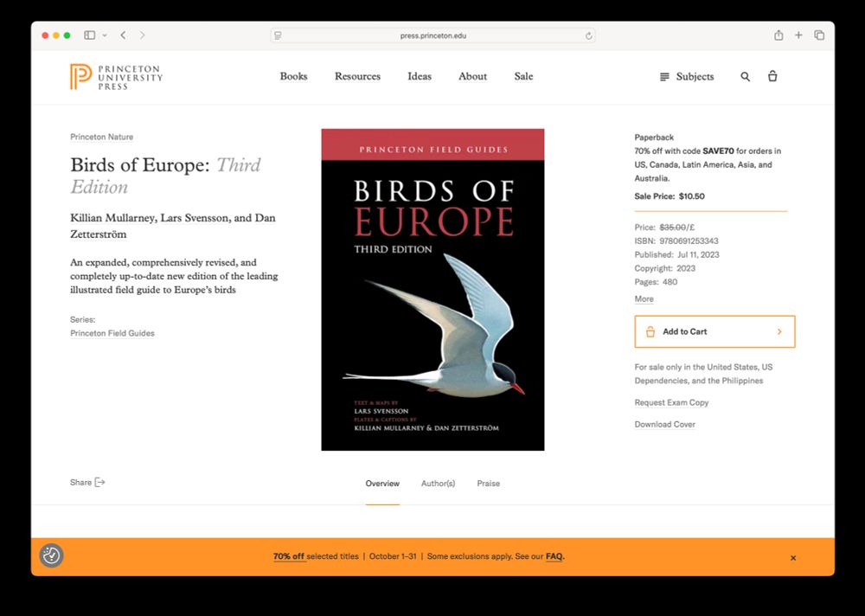The width and height of the screenshot is (865, 616).
Task: Toggle the Safari sidebar
Action: point(89,35)
